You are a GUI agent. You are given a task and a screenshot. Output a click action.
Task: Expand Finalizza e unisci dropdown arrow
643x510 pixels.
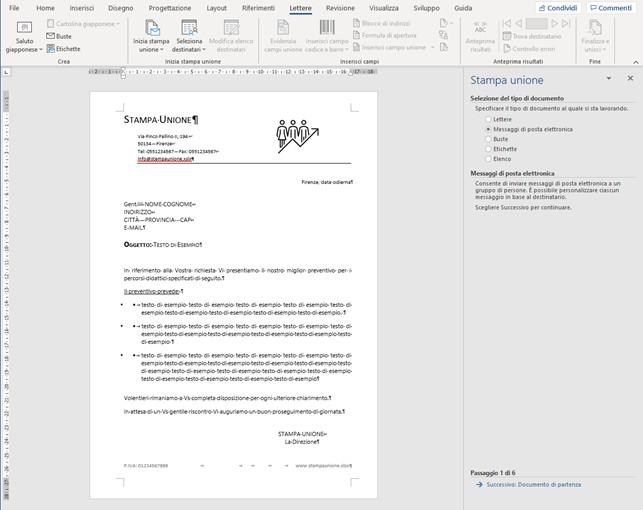pos(604,50)
